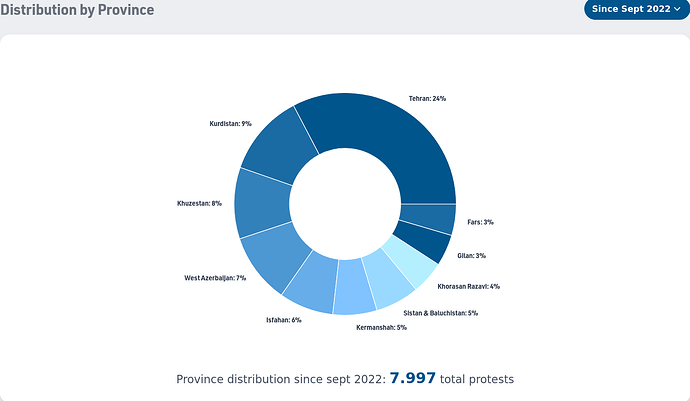Click the West Azerbaijan: 7% label
690x401 pixels.
tap(215, 277)
